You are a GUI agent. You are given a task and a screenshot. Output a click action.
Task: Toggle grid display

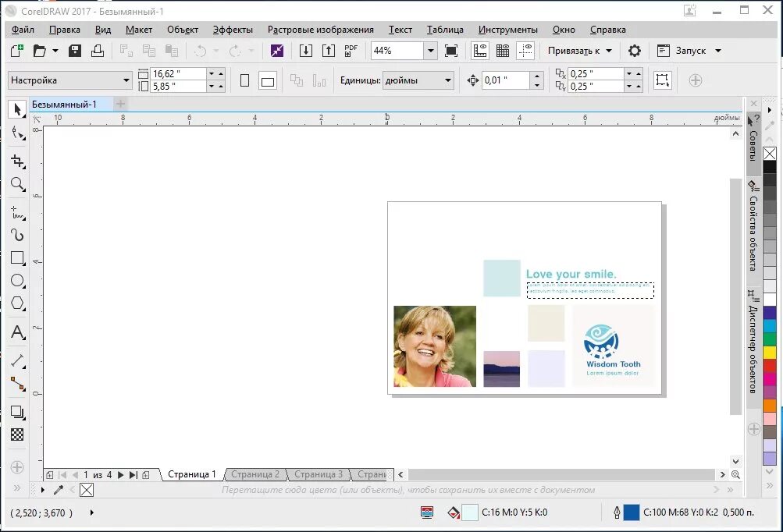503,51
